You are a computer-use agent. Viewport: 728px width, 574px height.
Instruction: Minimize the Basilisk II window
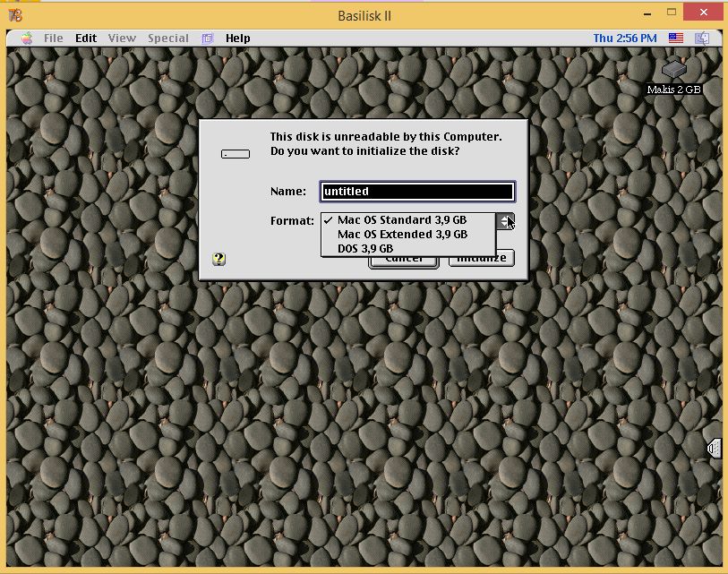pyautogui.click(x=647, y=14)
